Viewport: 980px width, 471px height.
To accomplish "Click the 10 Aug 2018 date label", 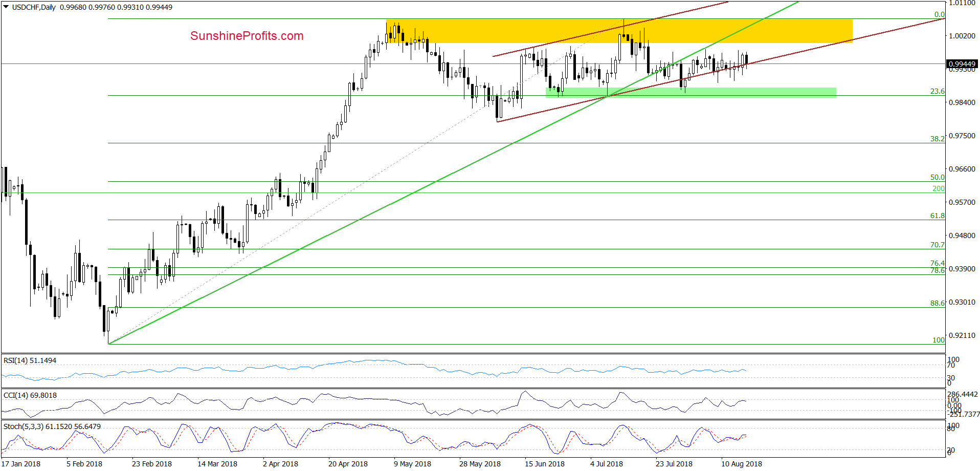I will coord(742,464).
